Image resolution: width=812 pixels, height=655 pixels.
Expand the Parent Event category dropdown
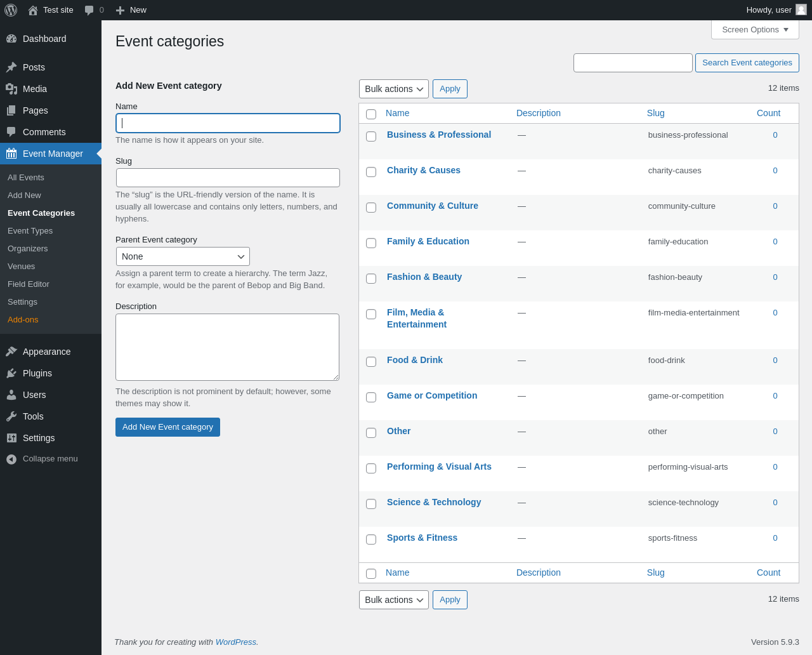[x=183, y=256]
